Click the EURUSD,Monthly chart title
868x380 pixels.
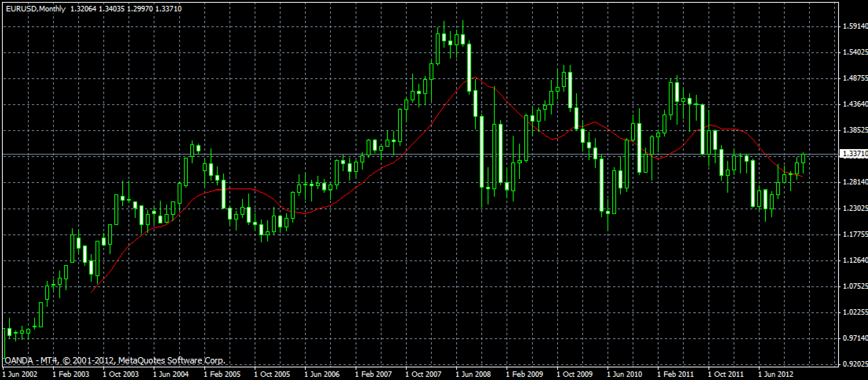click(35, 9)
